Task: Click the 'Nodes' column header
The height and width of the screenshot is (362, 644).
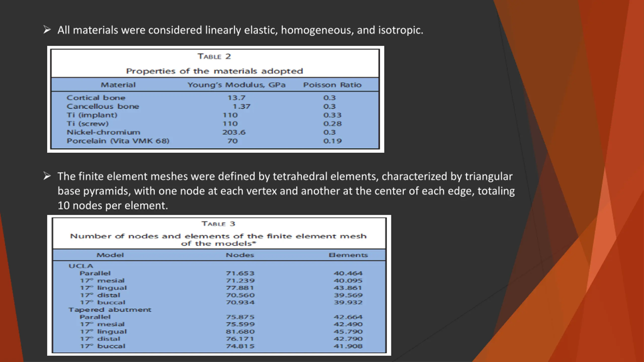Action: click(240, 255)
